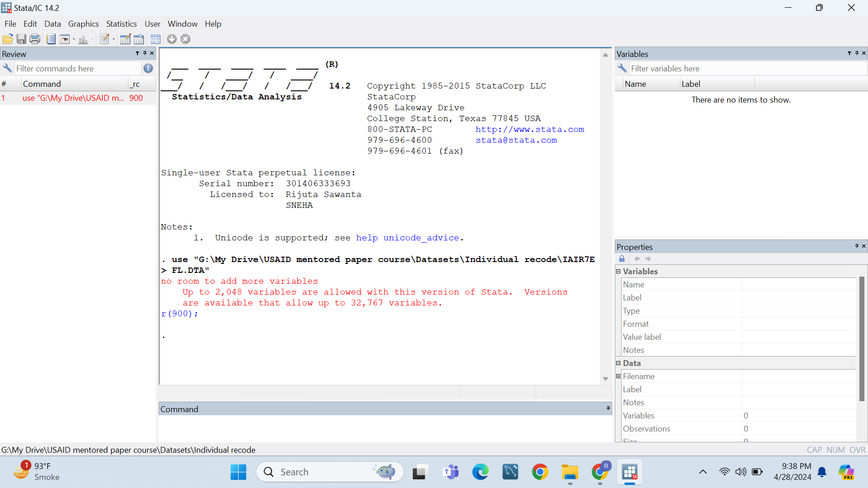Toggle the Properties panel lock icon
The width and height of the screenshot is (868, 488).
pyautogui.click(x=622, y=259)
